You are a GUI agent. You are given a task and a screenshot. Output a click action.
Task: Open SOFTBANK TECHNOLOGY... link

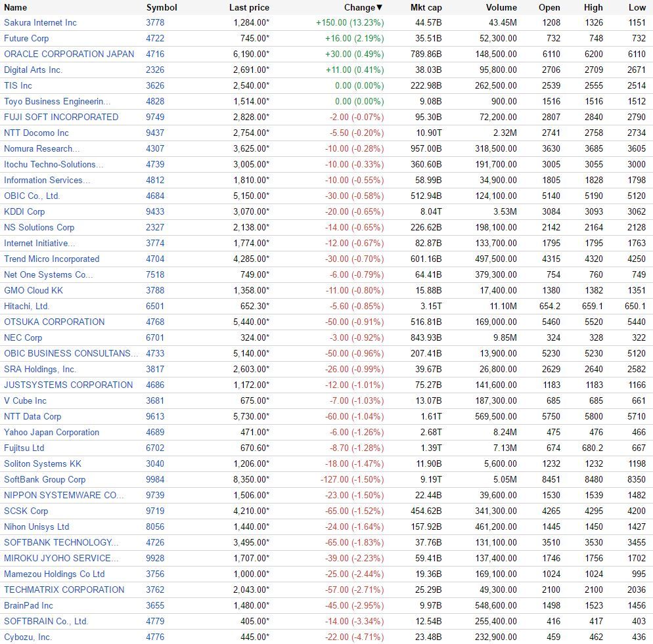click(61, 542)
